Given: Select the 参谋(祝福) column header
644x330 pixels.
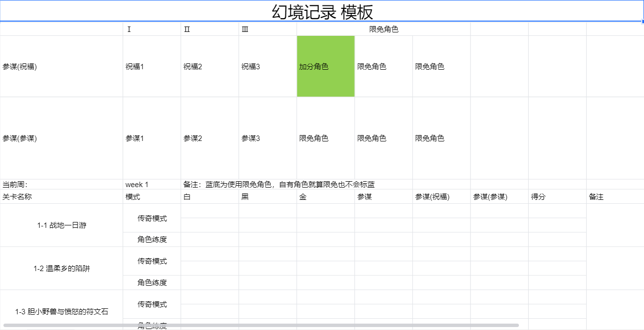Looking at the screenshot, I should pos(441,196).
